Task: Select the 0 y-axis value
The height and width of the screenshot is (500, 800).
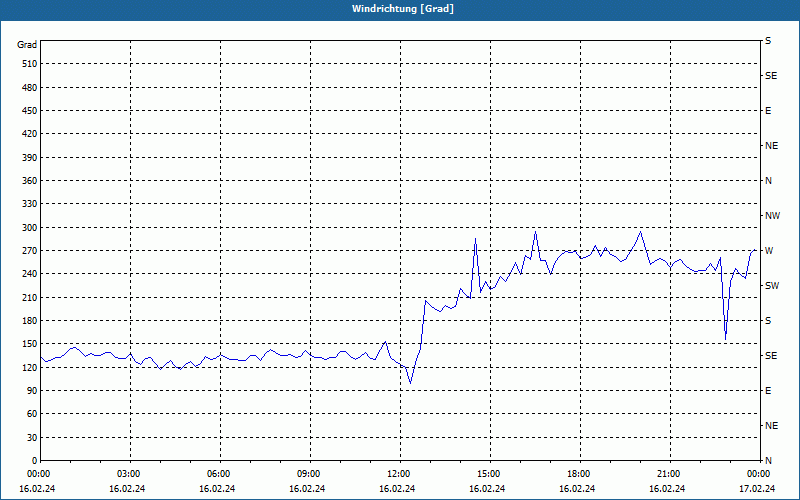Action: 34,460
